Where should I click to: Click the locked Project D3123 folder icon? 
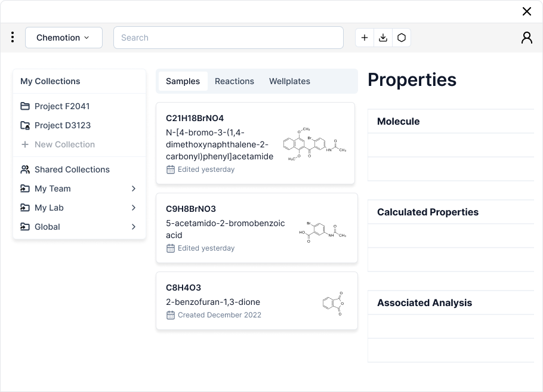coord(25,125)
